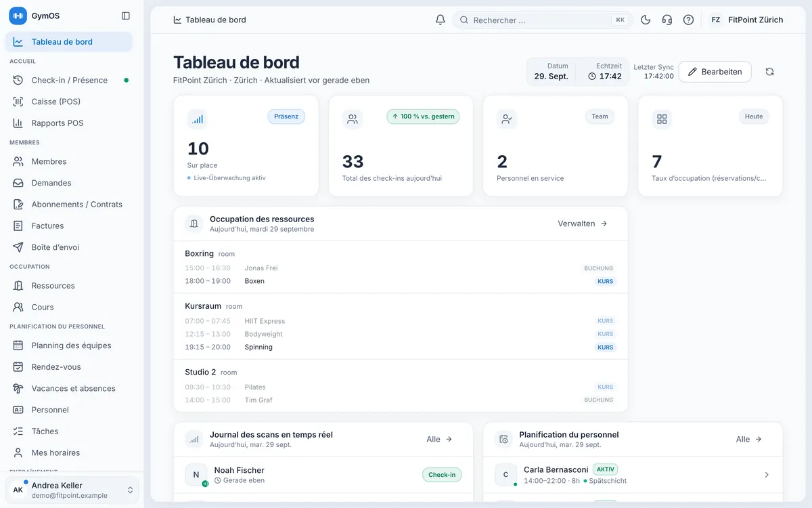Select the Pilates course row

[400, 387]
